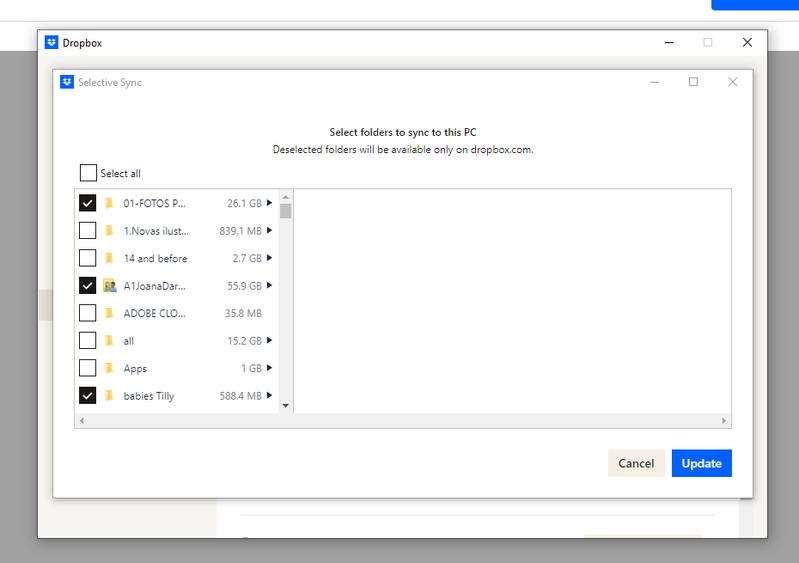Tick the Select all checkbox
This screenshot has width=799, height=563.
(x=88, y=173)
